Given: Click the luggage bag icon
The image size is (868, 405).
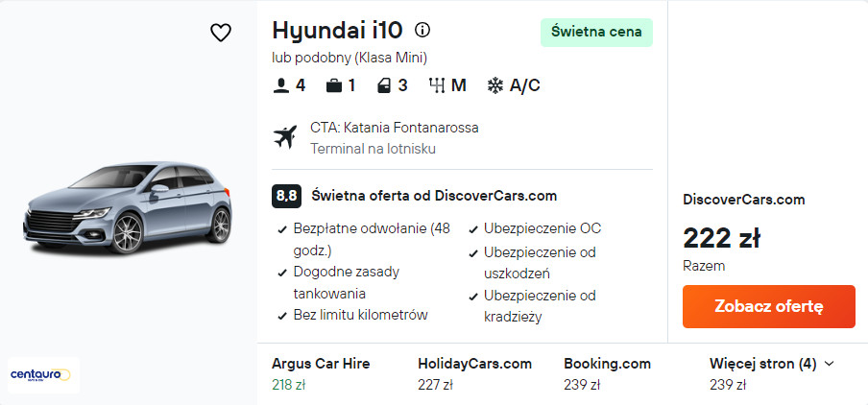Looking at the screenshot, I should (334, 85).
